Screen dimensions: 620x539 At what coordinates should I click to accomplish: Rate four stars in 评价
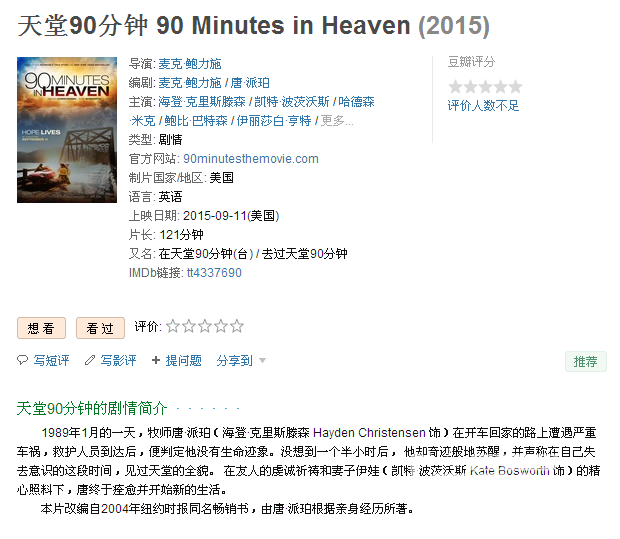pos(221,326)
